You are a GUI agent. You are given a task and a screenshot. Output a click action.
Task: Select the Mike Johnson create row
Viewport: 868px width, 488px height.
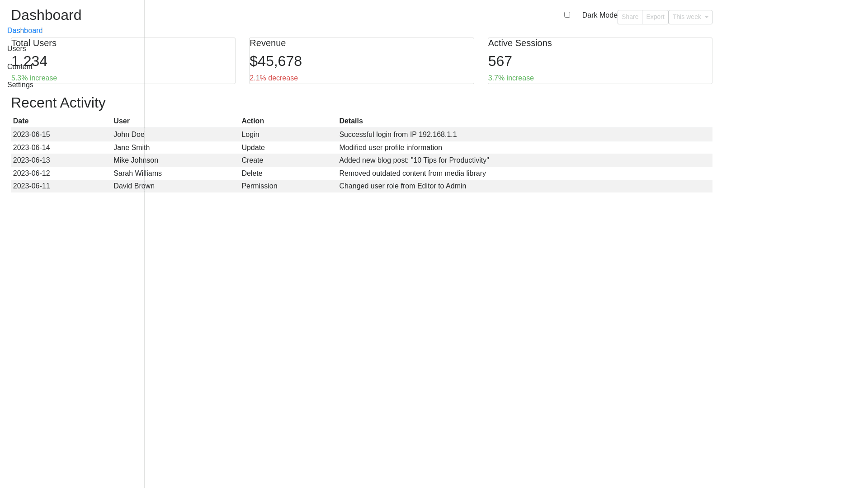361,160
